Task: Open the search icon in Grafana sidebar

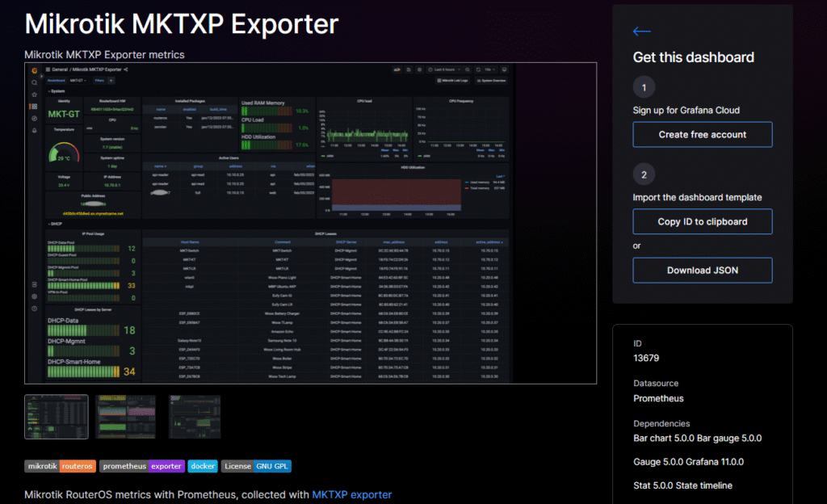Action: 34,82
